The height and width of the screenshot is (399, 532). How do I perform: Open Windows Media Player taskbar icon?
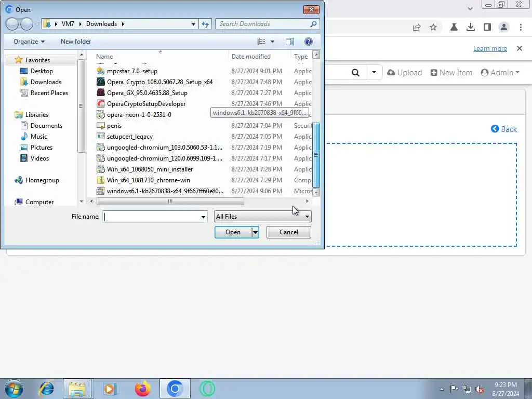(110, 389)
